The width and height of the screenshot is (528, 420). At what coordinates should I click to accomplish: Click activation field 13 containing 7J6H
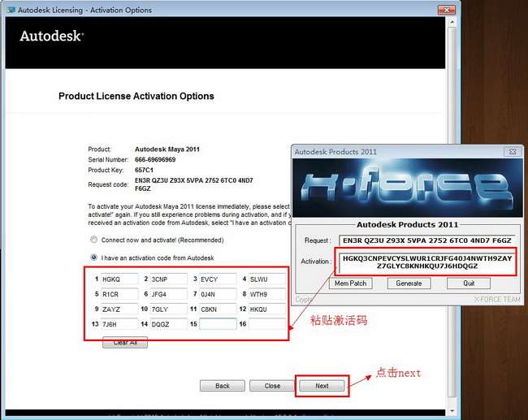point(119,324)
